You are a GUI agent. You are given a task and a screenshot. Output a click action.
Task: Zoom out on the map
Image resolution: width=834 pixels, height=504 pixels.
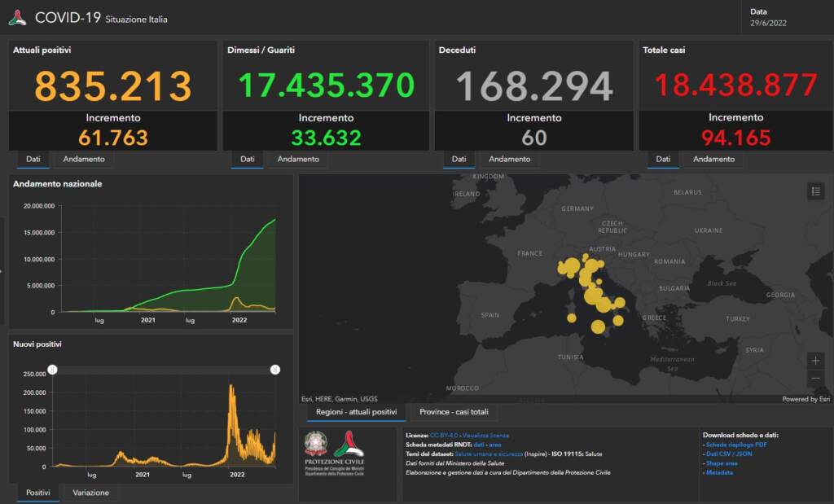816,379
